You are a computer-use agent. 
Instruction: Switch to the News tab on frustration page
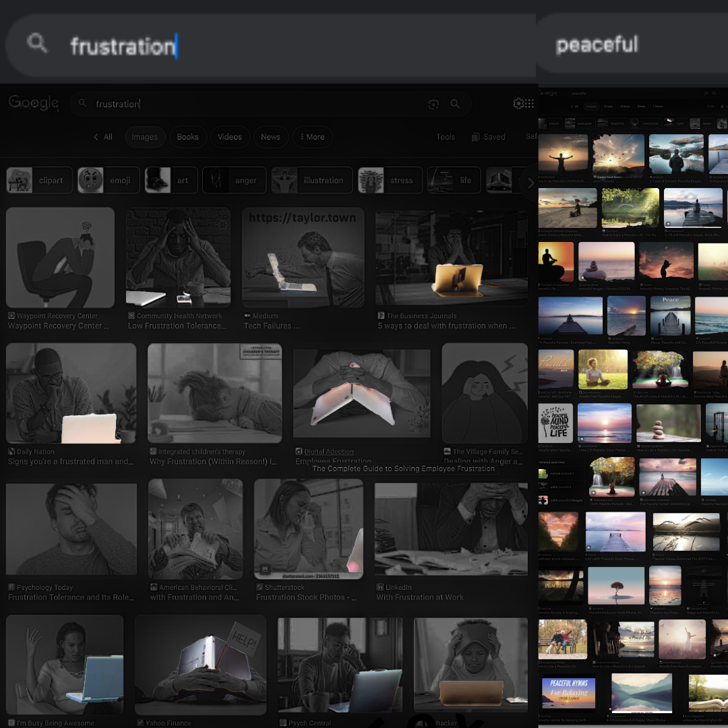[270, 137]
